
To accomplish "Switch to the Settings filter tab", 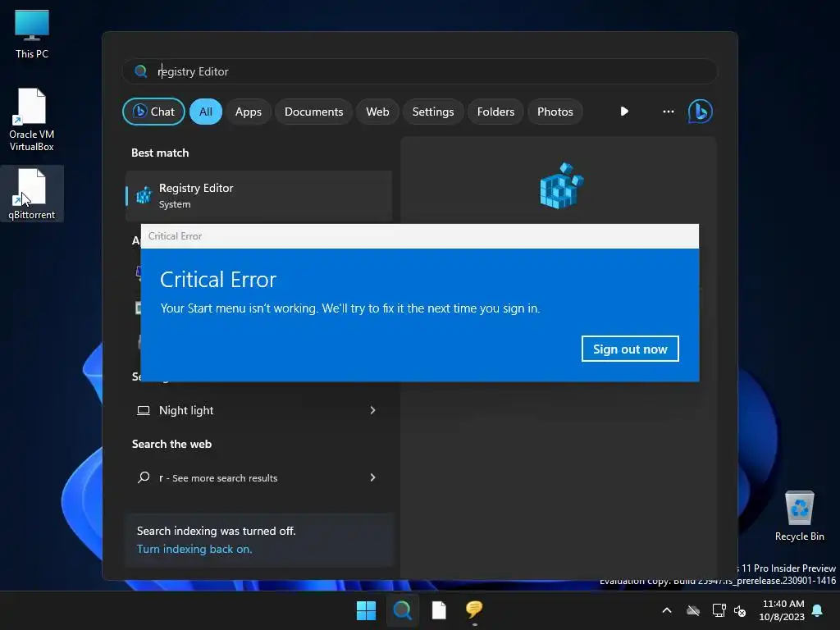I will pyautogui.click(x=433, y=112).
